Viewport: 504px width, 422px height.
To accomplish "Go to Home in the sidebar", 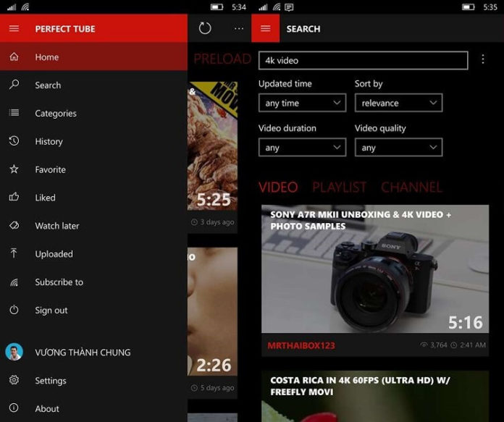I will pyautogui.click(x=93, y=57).
